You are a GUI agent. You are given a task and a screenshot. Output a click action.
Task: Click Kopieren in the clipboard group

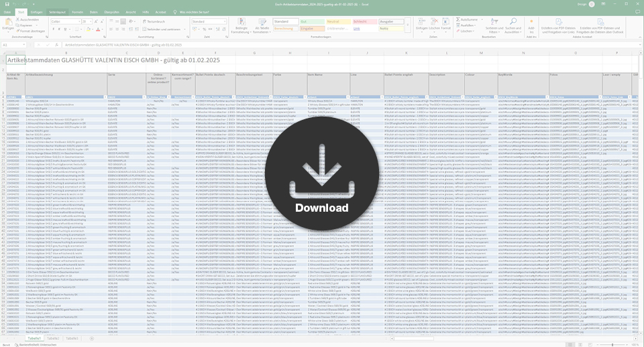point(24,25)
